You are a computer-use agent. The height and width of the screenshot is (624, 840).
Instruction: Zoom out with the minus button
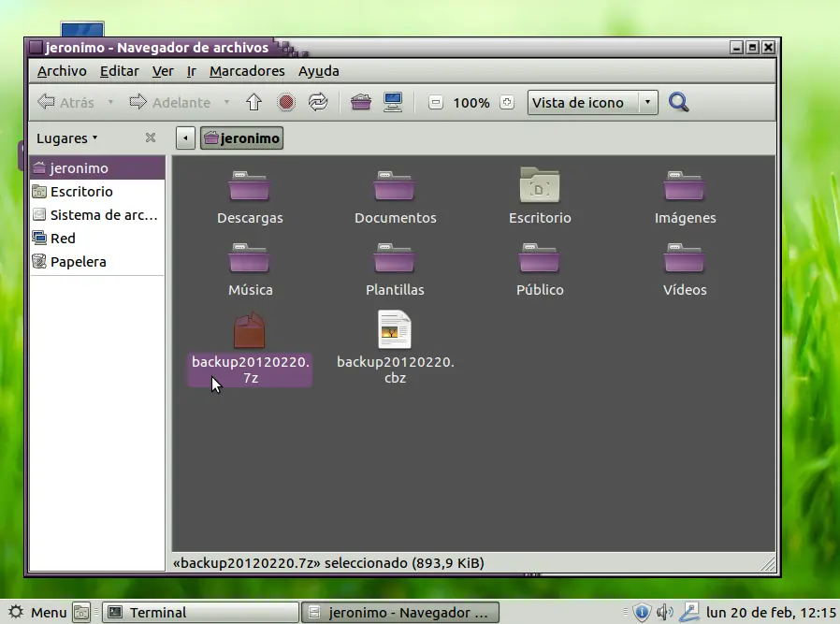tap(436, 102)
